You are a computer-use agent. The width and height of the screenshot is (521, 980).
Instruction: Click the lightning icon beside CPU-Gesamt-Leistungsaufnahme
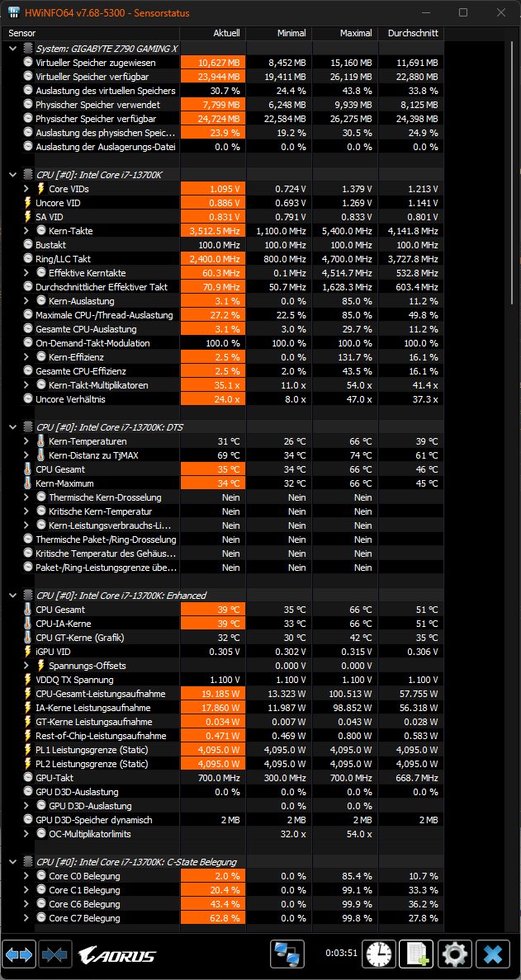[27, 693]
